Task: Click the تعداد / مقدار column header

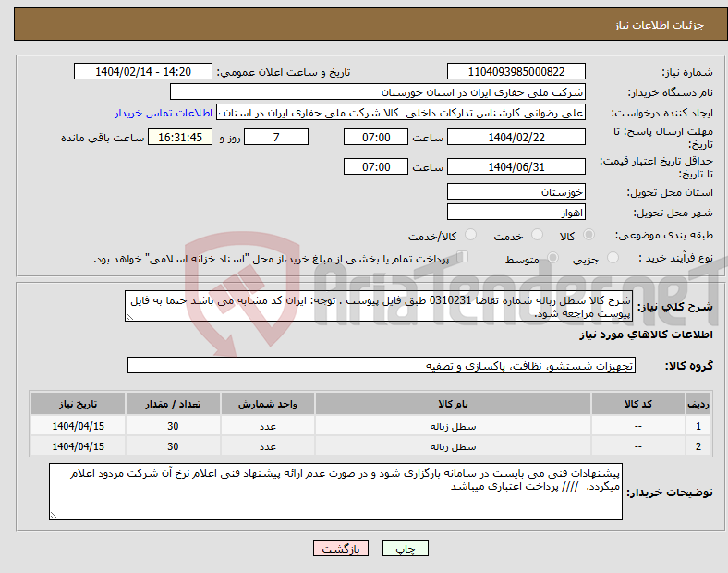Action: (x=173, y=404)
